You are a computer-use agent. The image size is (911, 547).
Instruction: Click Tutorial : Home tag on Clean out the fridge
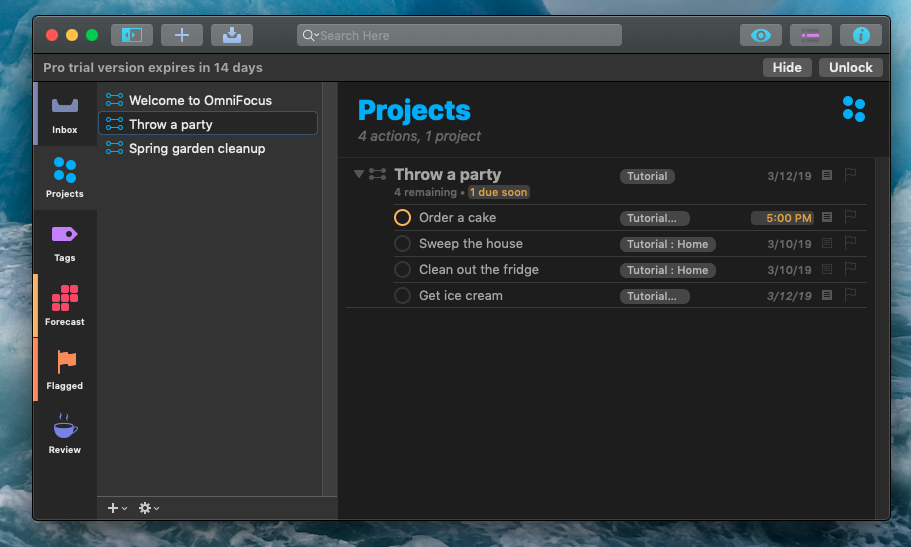pos(668,270)
